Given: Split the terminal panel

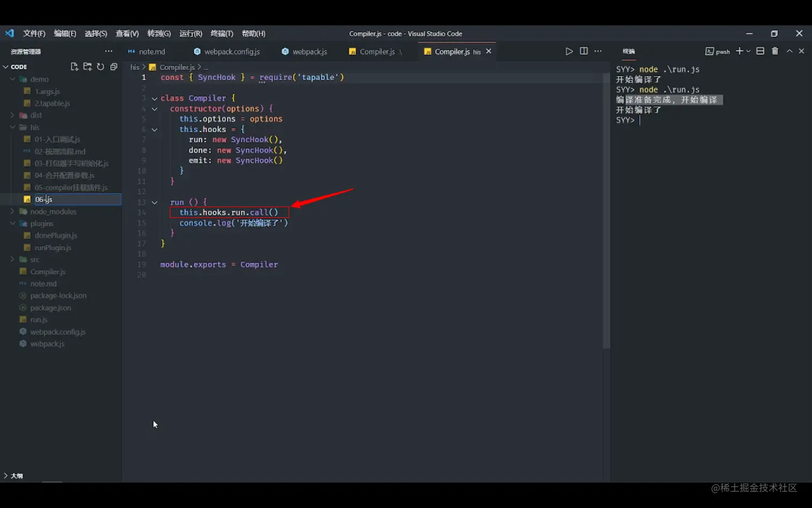Looking at the screenshot, I should [760, 51].
